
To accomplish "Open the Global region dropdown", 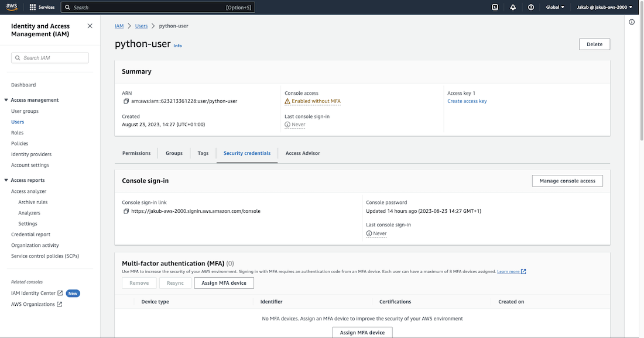I will point(555,7).
